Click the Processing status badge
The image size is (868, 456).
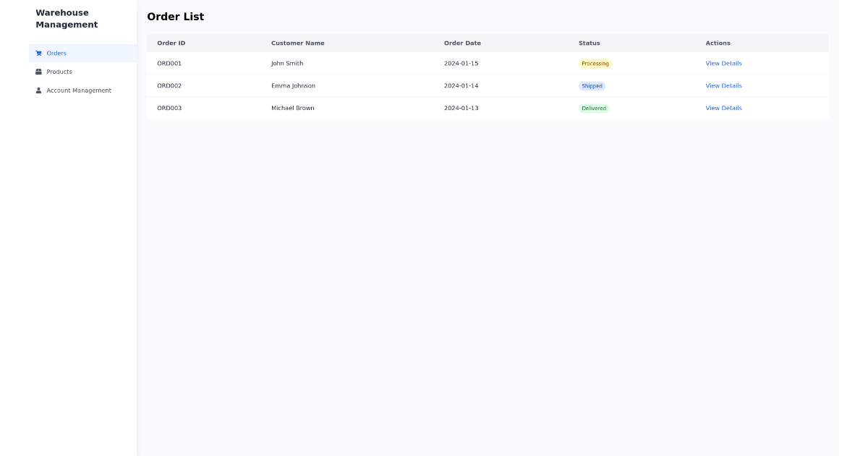click(x=595, y=63)
